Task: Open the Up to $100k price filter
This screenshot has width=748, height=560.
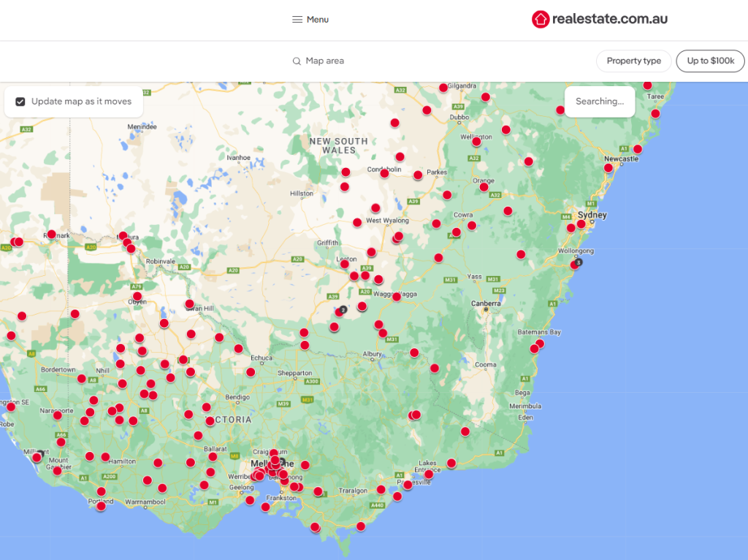Action: [x=710, y=61]
